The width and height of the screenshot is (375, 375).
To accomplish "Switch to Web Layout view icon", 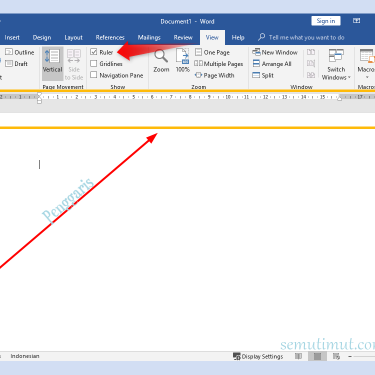I will (336, 356).
